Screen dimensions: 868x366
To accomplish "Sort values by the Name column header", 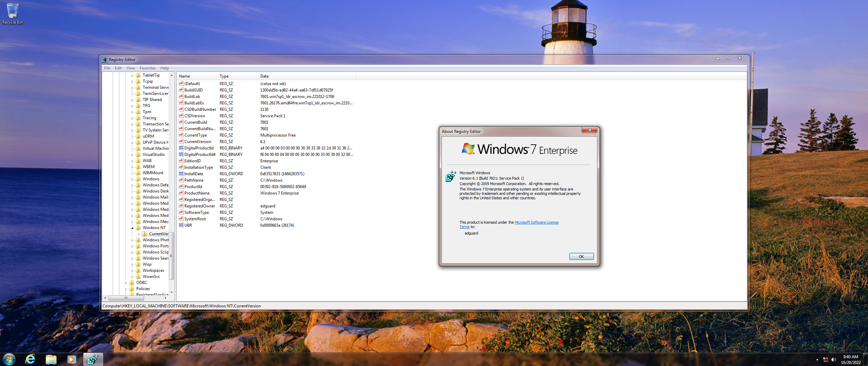I will click(x=197, y=76).
